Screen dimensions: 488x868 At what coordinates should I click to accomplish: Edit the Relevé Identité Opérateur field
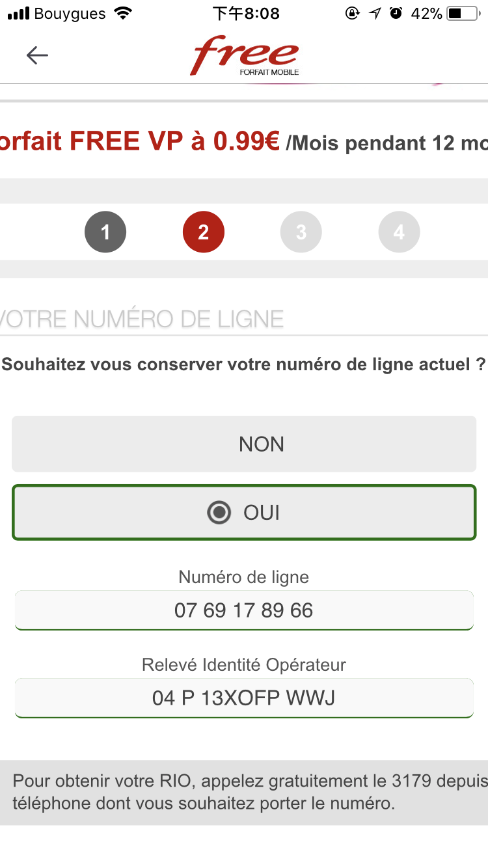coord(244,698)
